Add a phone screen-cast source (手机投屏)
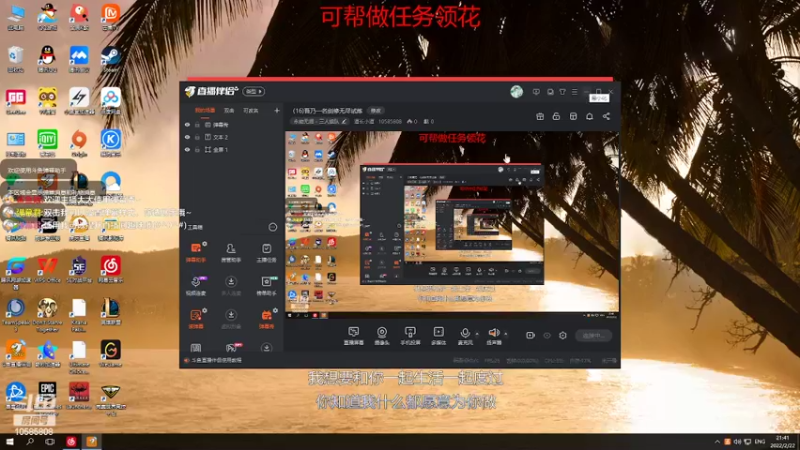This screenshot has height=450, width=800. [410, 336]
